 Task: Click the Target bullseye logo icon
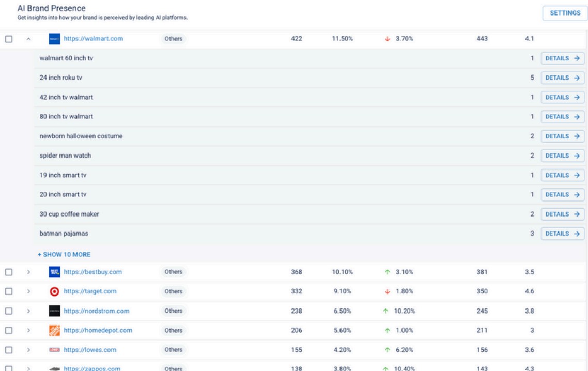click(x=54, y=291)
